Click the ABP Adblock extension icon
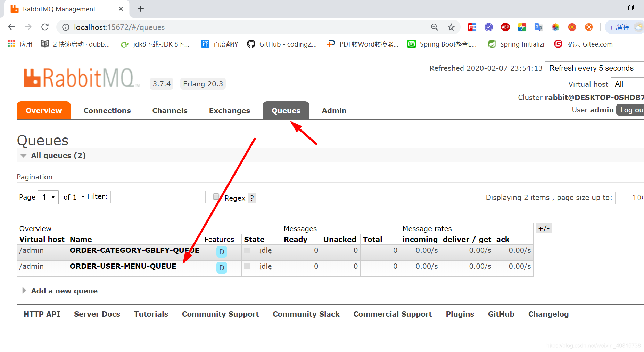644x352 pixels. [505, 27]
